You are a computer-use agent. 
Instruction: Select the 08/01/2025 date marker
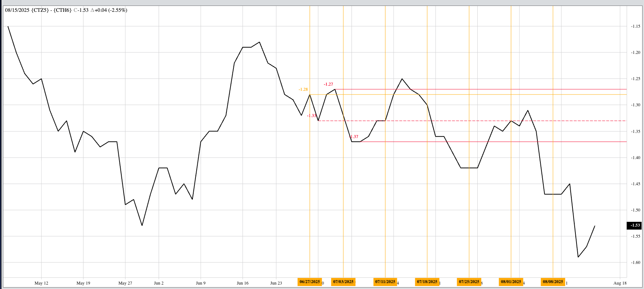[511, 282]
